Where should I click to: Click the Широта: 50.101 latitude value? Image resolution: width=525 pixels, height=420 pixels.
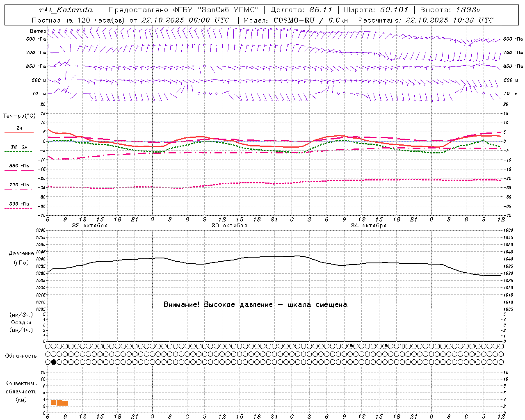(x=376, y=10)
